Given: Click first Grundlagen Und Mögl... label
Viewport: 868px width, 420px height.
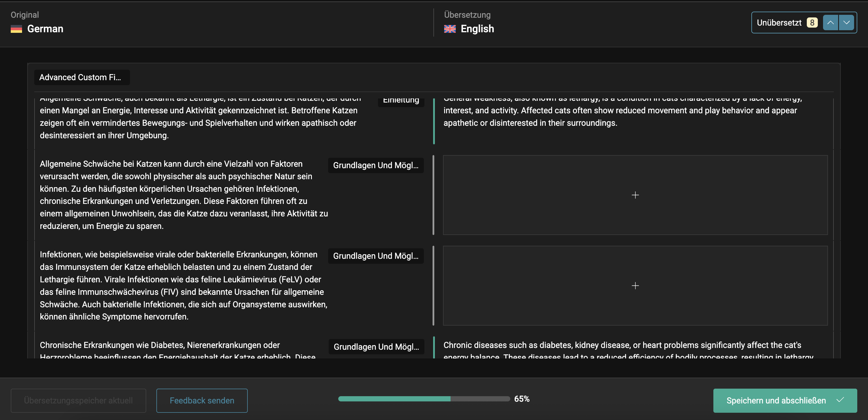Looking at the screenshot, I should 375,165.
